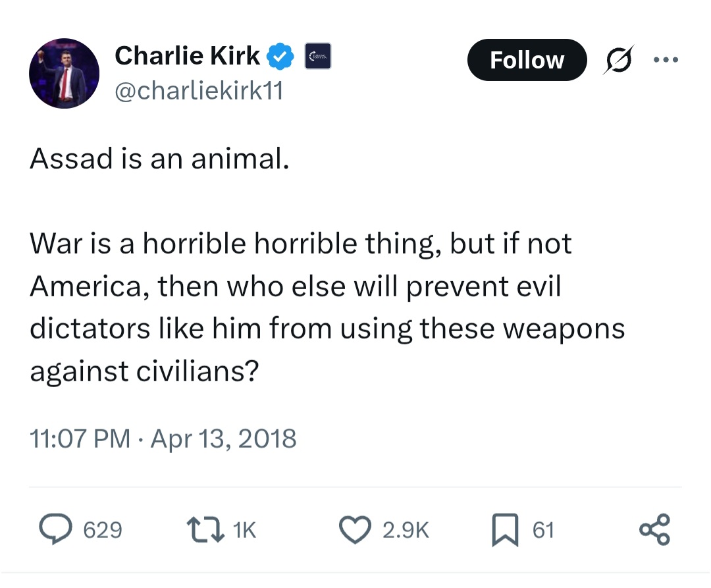Screen dimensions: 711x588
Task: View the 629 replies count
Action: pos(103,530)
